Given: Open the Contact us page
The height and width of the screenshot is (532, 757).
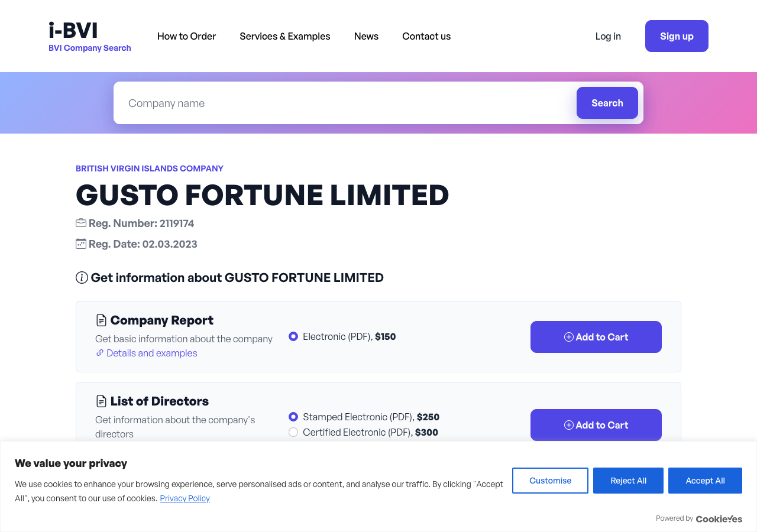Looking at the screenshot, I should click(426, 36).
